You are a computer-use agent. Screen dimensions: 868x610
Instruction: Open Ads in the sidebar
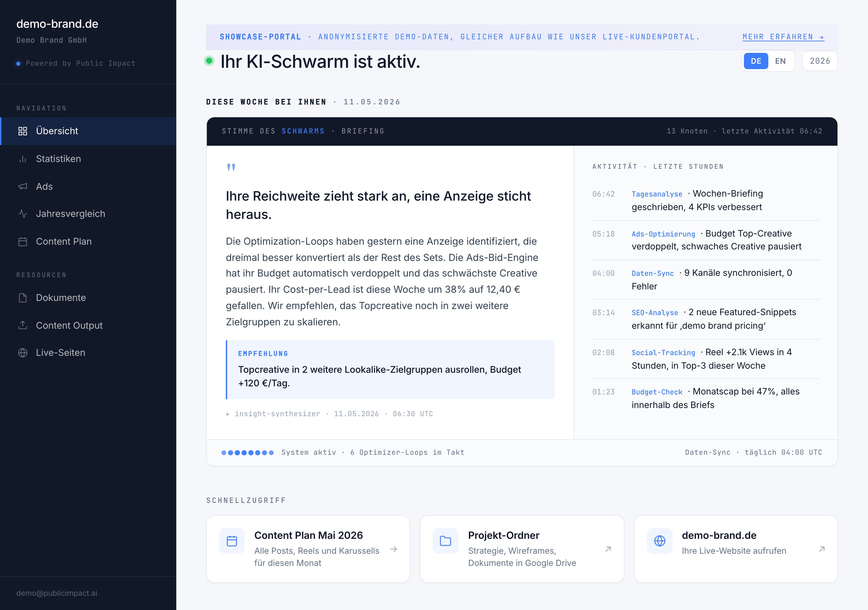88,186
